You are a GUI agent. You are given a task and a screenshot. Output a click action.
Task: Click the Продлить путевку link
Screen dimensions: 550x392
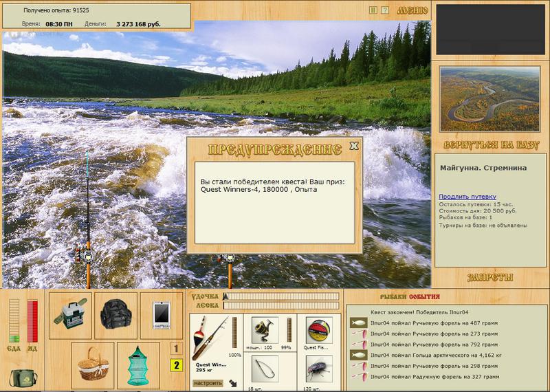click(x=467, y=197)
